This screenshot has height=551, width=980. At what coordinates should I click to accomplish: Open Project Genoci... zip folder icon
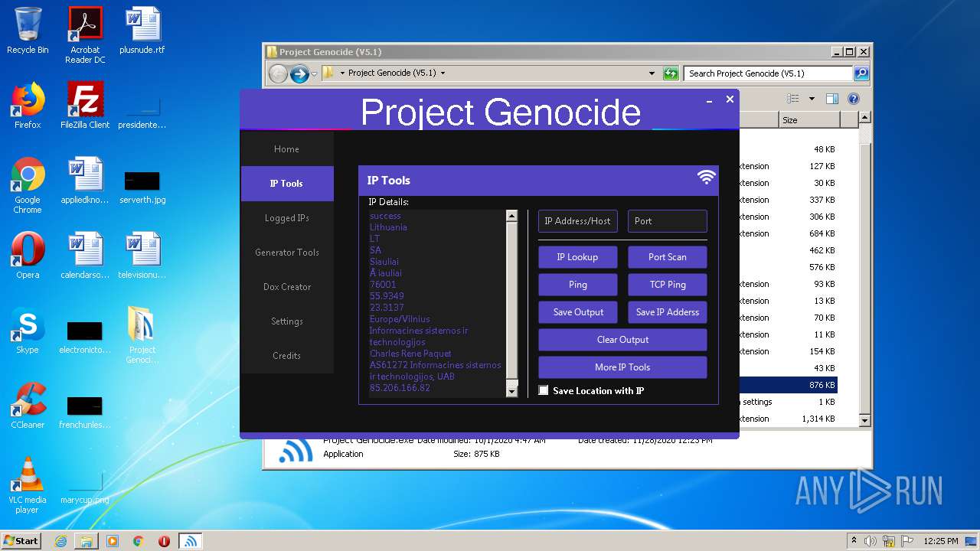point(142,335)
